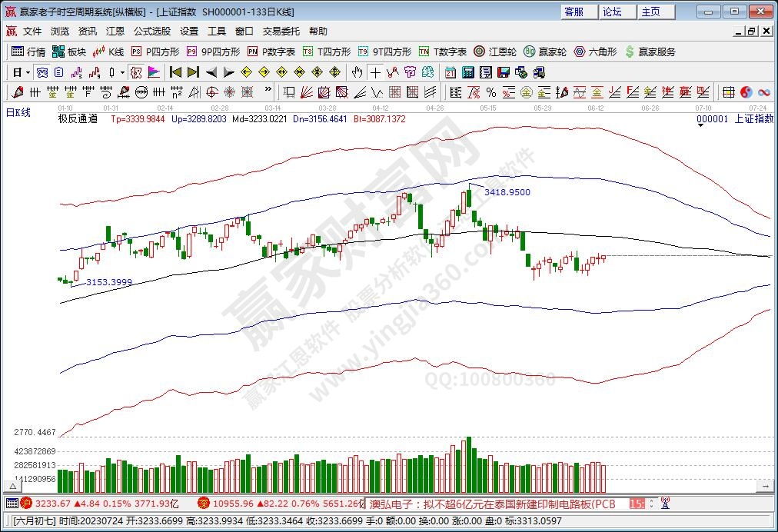Image resolution: width=778 pixels, height=532 pixels.
Task: Jump to first bar with skip-back arrow
Action: pos(175,72)
